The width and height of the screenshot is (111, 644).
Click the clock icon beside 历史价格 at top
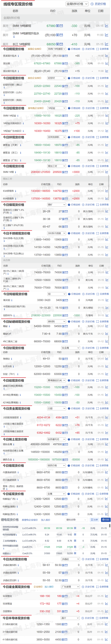click(x=92, y=4)
